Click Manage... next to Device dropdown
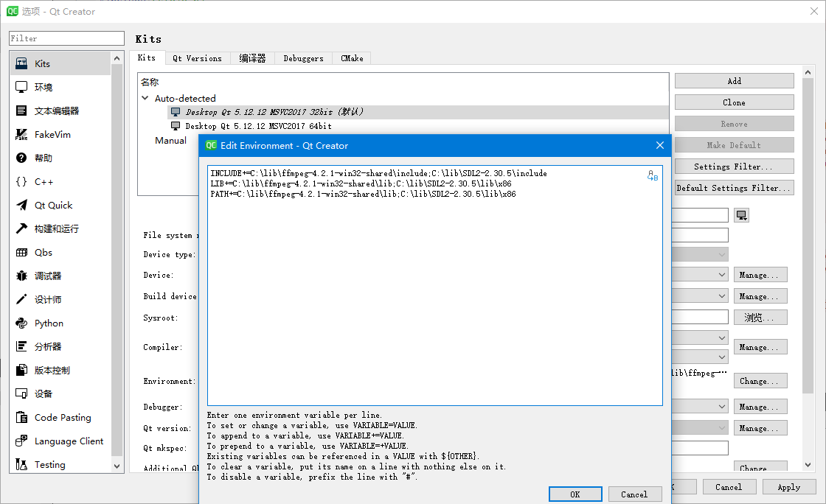The image size is (826, 504). coord(760,275)
